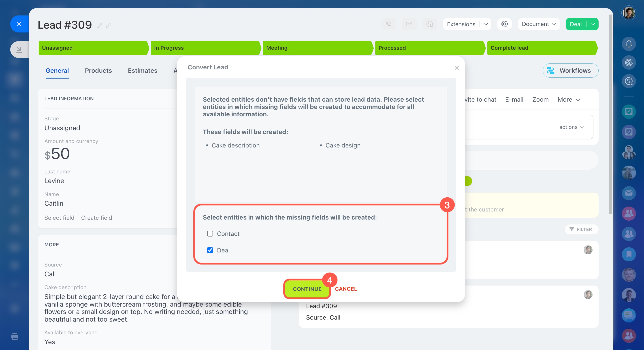Click the Workflows button icon
The image size is (644, 350).
click(x=550, y=70)
